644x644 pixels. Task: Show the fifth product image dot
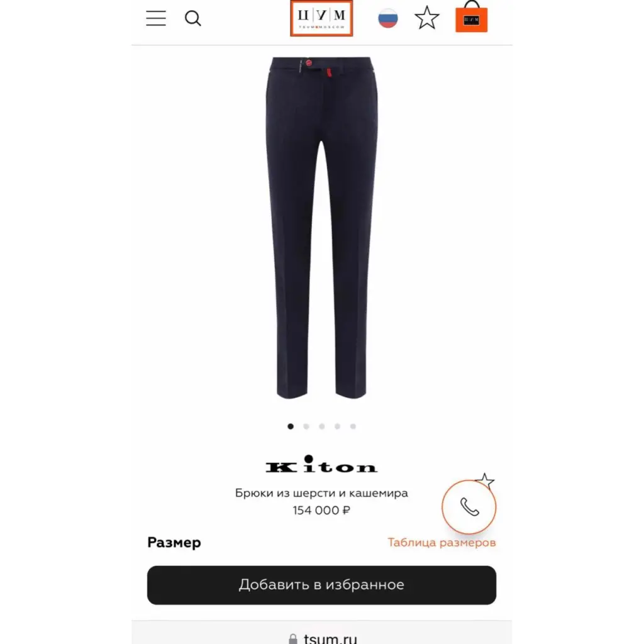tap(353, 426)
